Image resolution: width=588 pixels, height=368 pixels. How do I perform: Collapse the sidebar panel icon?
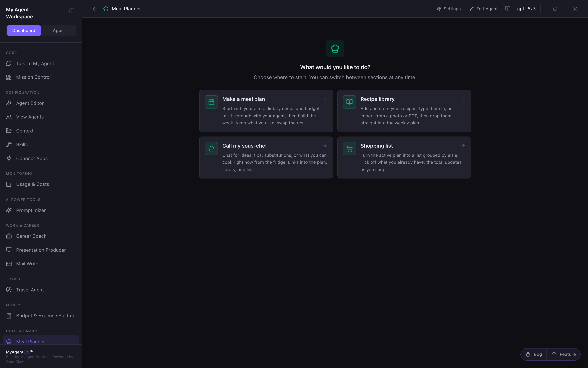(72, 11)
